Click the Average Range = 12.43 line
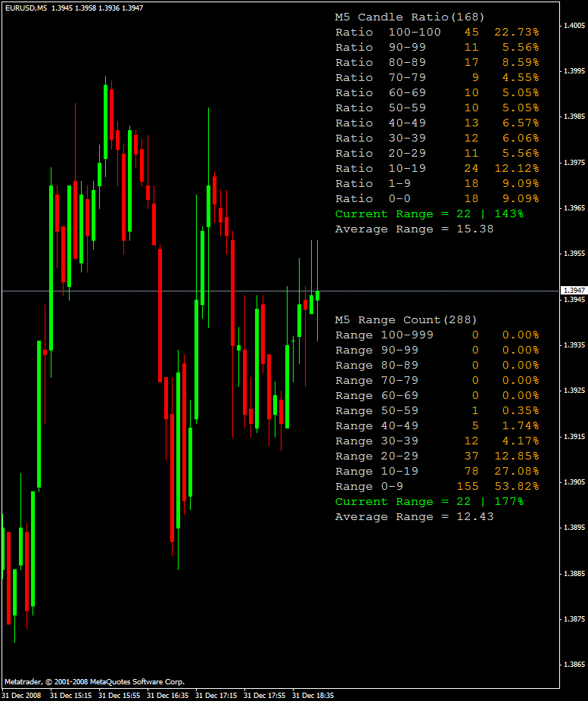The width and height of the screenshot is (588, 701). tap(414, 517)
